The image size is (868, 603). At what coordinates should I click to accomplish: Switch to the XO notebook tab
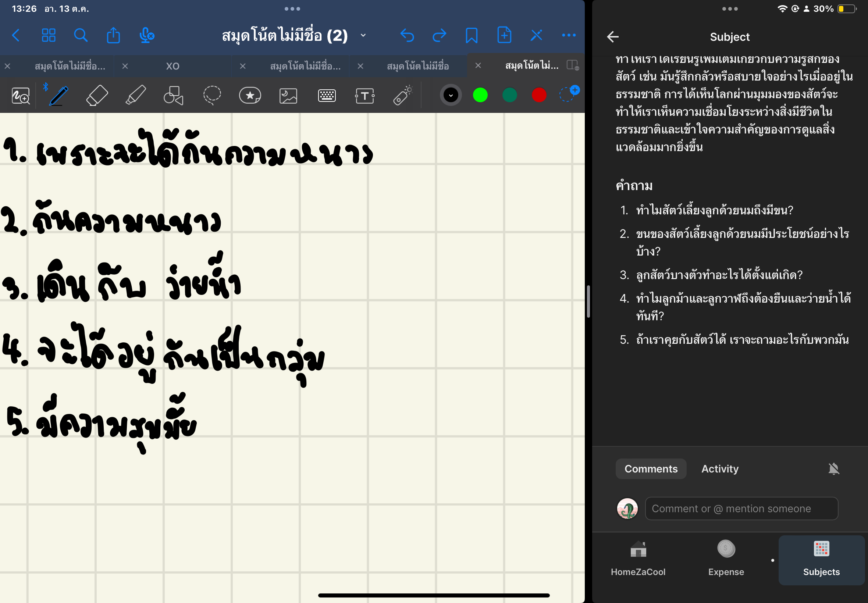(x=173, y=66)
